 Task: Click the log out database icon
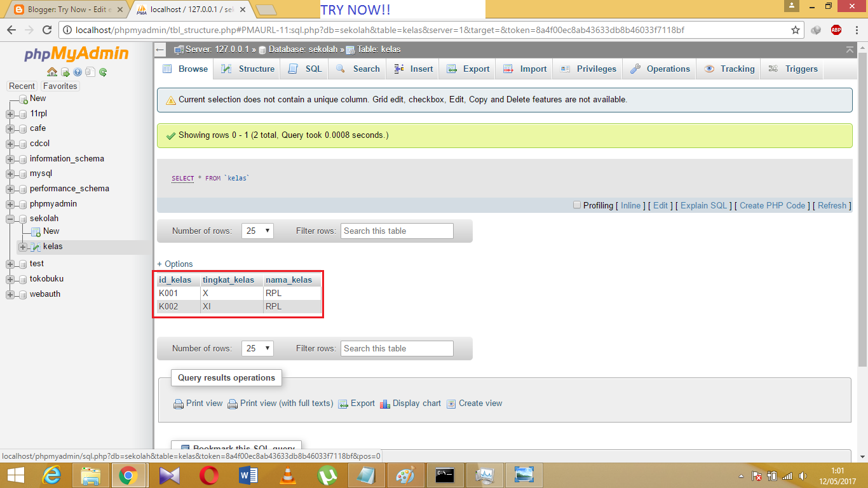(65, 72)
